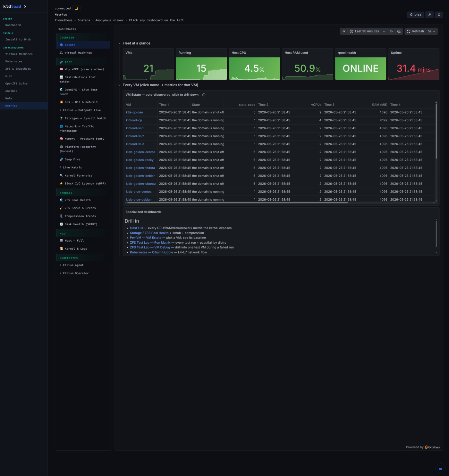
Task: Open dashboard in new window arrow
Action: tap(429, 14)
